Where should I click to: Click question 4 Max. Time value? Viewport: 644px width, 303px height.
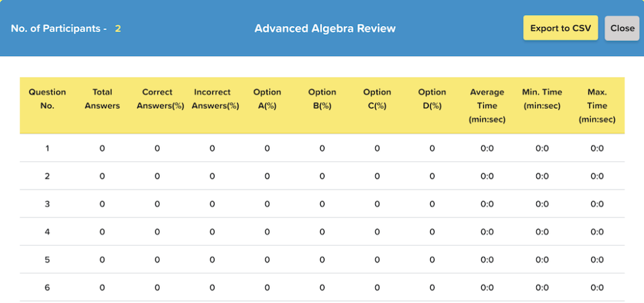597,232
